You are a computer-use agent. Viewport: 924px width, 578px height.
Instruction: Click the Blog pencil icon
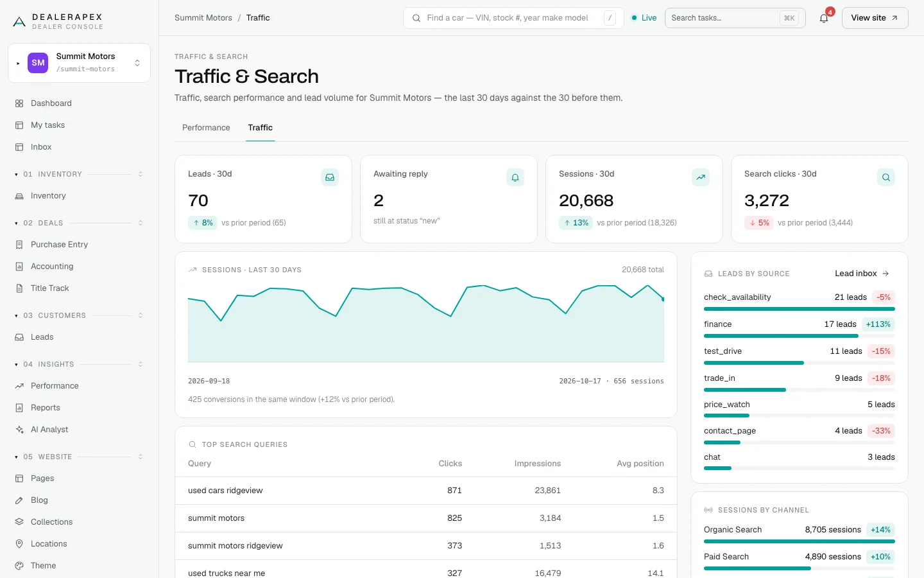click(x=19, y=500)
